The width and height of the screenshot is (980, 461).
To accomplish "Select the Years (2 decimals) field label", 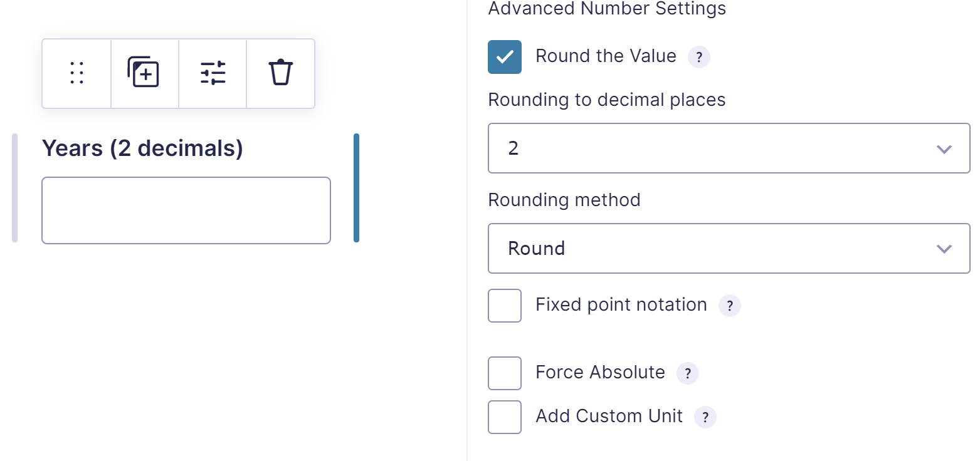I will coord(142,148).
